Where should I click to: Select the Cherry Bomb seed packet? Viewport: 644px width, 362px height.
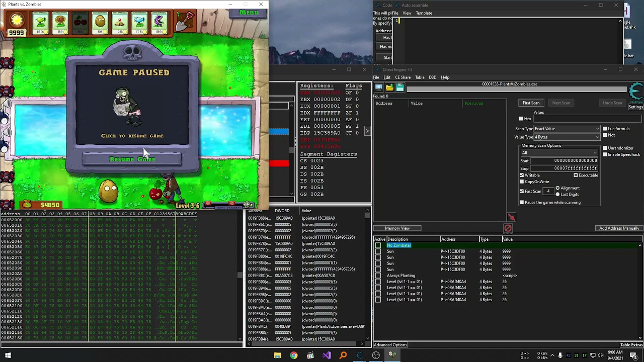(x=80, y=23)
